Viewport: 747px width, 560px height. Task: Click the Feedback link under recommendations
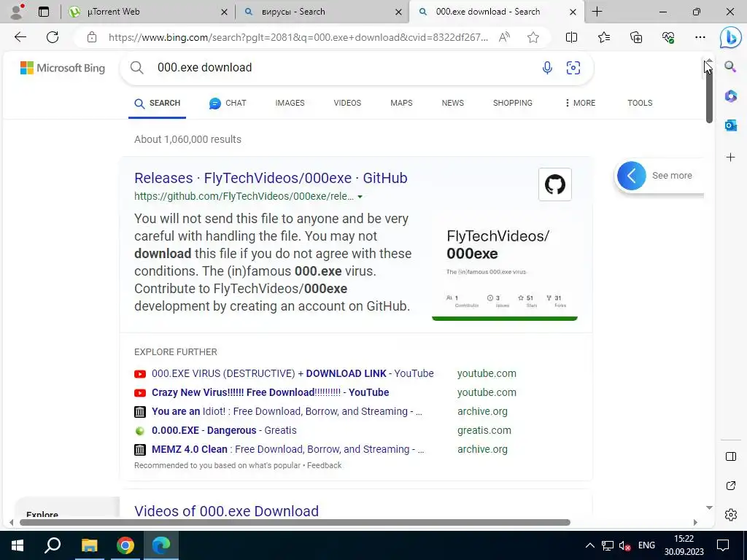324,465
